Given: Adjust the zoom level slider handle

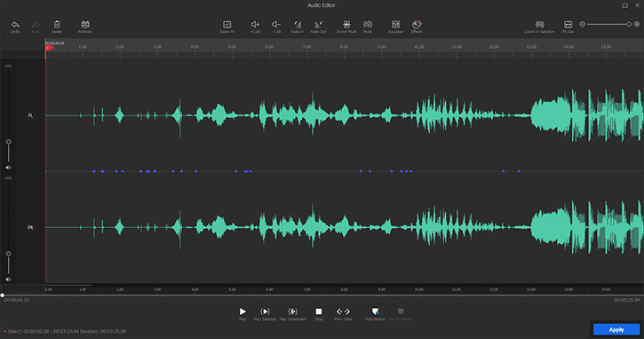Looking at the screenshot, I should [x=628, y=25].
